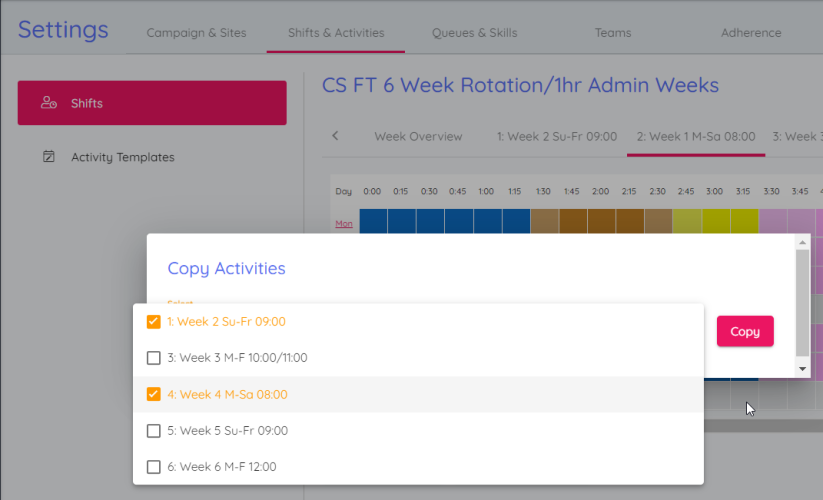Check the 3: Week 3 M-F 10:00/11:00 option
This screenshot has width=823, height=500.
click(x=153, y=358)
